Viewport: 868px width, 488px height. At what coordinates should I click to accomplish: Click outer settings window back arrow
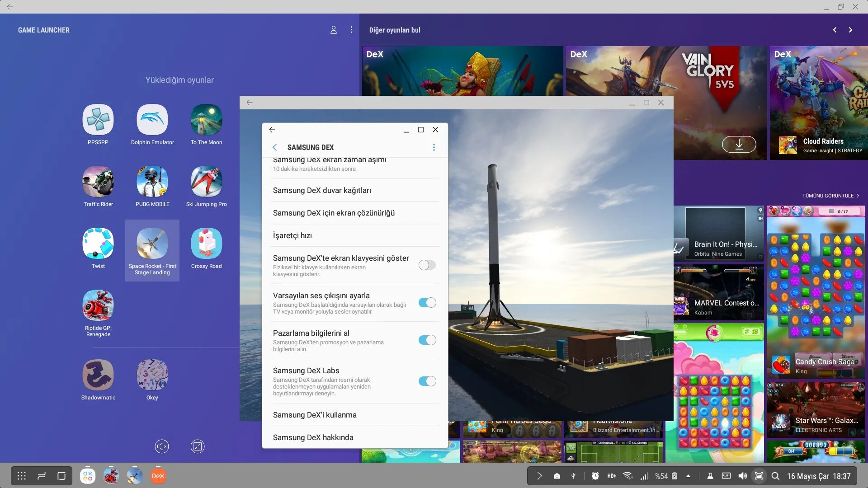pyautogui.click(x=249, y=103)
